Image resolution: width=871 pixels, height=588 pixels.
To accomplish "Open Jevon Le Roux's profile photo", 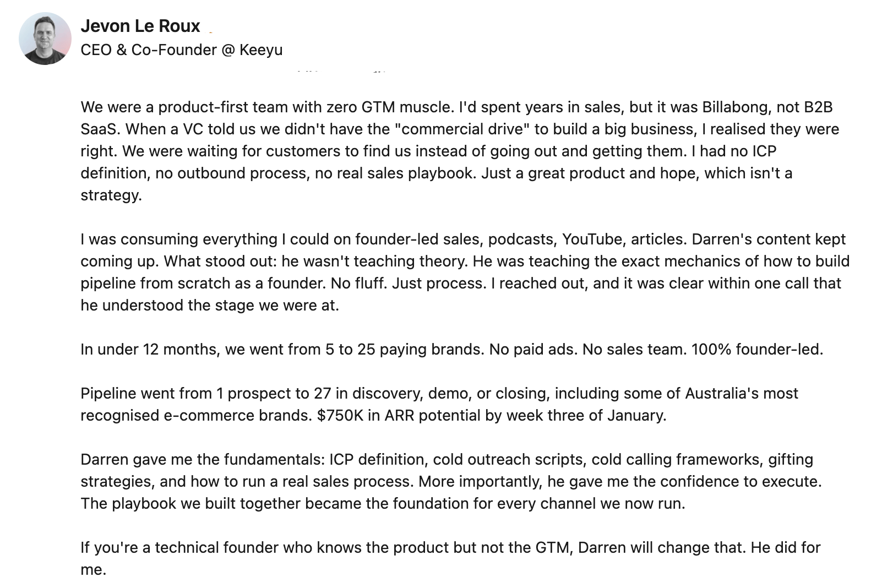I will click(45, 39).
